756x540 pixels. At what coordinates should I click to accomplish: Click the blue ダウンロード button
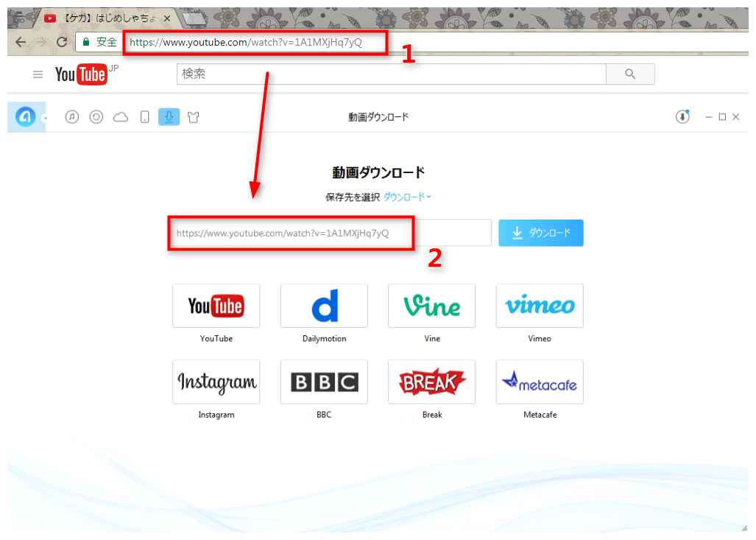(x=540, y=233)
